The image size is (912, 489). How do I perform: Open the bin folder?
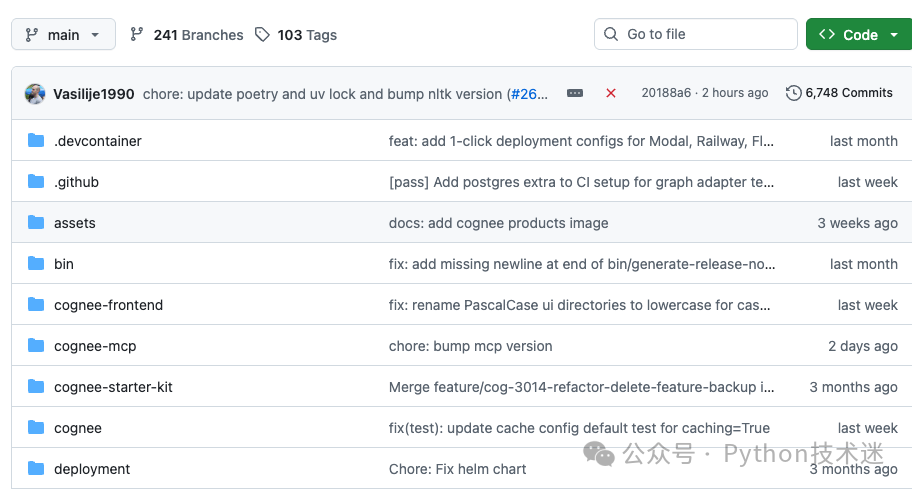pyautogui.click(x=64, y=264)
